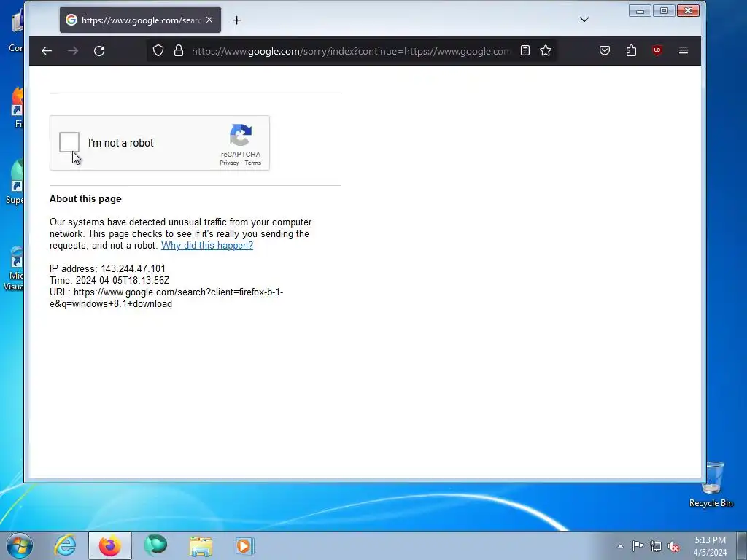Image resolution: width=747 pixels, height=560 pixels.
Task: Toggle reader view icon in address bar
Action: 525,50
